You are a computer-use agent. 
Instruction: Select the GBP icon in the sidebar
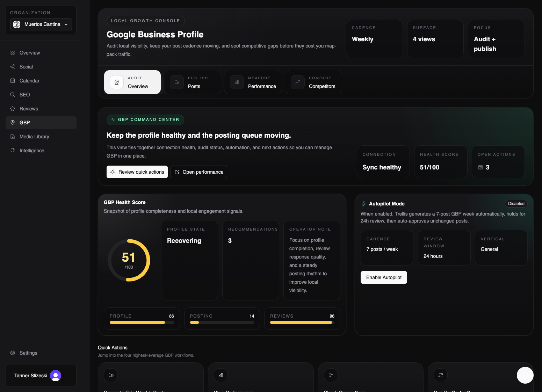click(13, 123)
